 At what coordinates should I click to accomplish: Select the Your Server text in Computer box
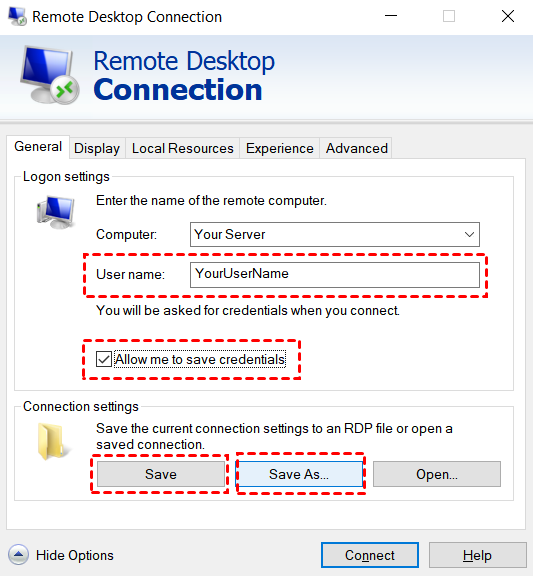[x=230, y=234]
